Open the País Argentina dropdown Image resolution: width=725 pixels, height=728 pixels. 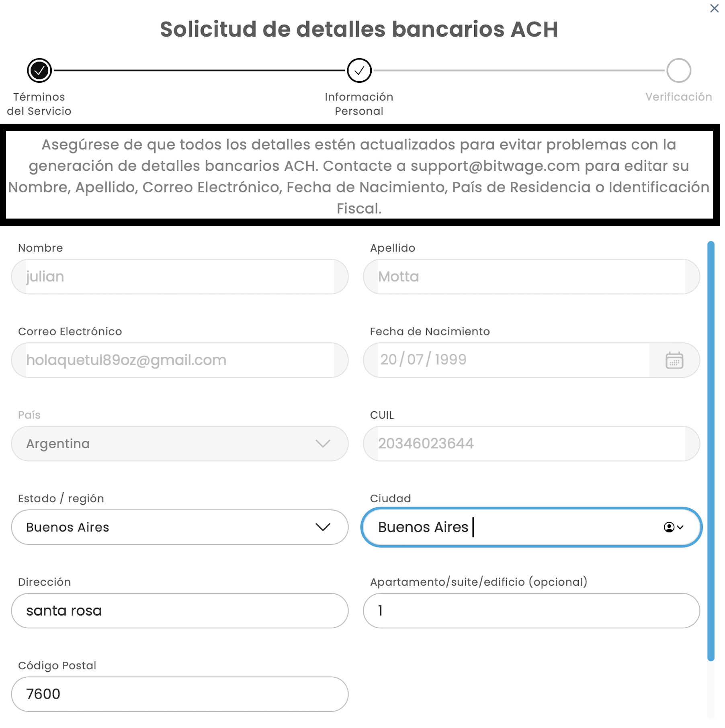click(x=179, y=444)
